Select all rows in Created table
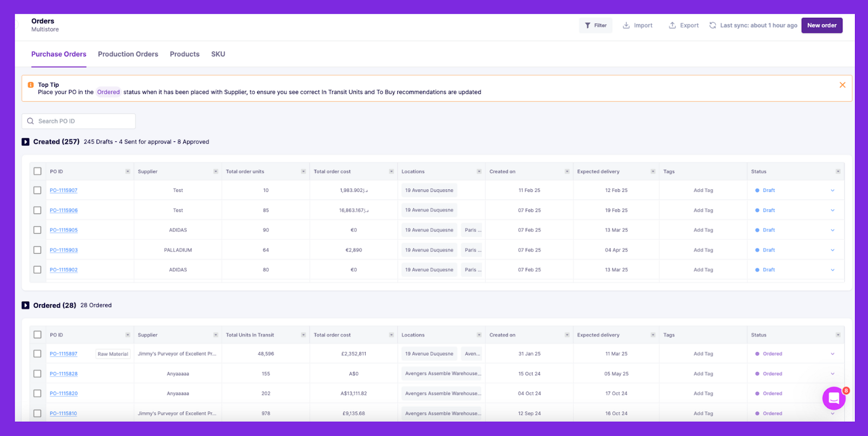Image resolution: width=868 pixels, height=436 pixels. pos(37,171)
